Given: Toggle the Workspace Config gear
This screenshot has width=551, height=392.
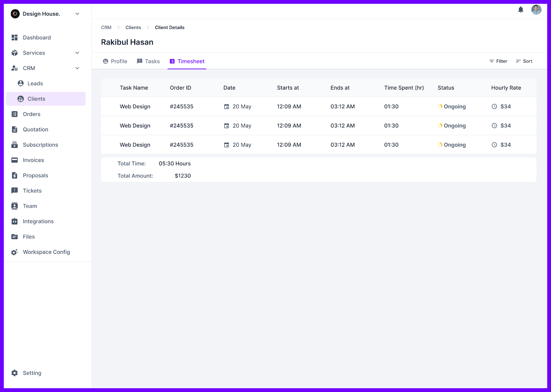Looking at the screenshot, I should click(14, 252).
